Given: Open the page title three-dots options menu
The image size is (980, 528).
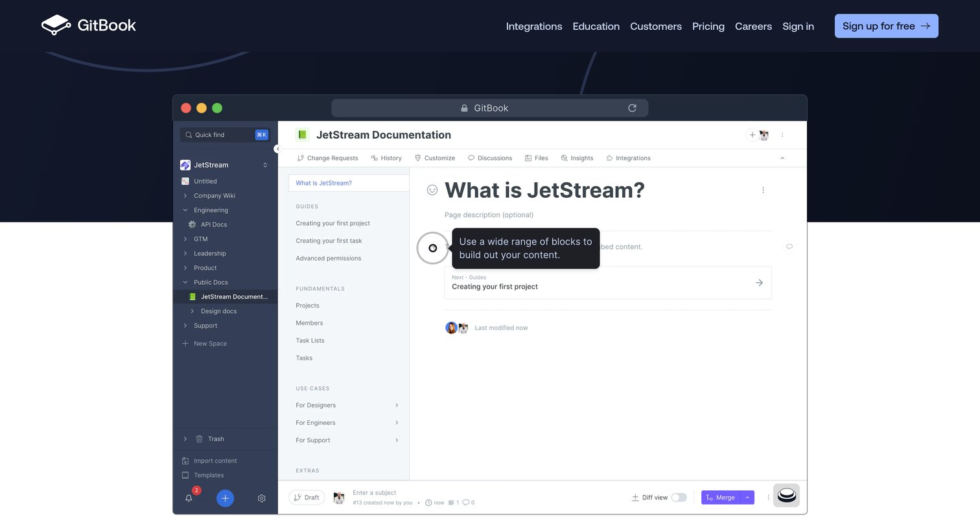Looking at the screenshot, I should 763,190.
